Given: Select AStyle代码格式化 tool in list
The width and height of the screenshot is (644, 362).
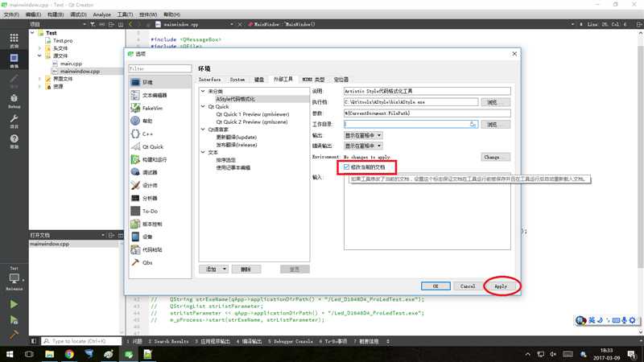Looking at the screenshot, I should 235,99.
